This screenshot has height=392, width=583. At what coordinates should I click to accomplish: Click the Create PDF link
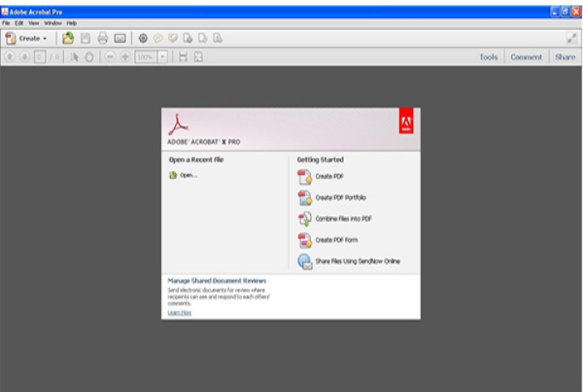329,177
